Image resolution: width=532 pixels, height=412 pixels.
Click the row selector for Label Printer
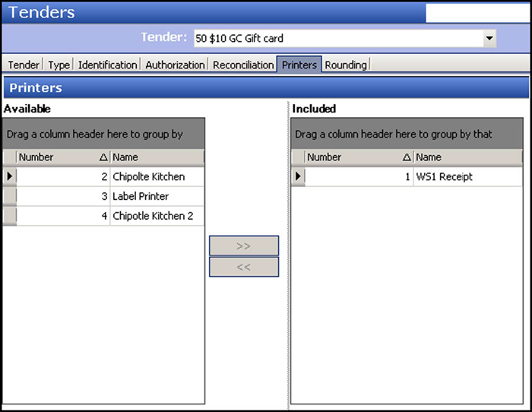click(x=9, y=196)
